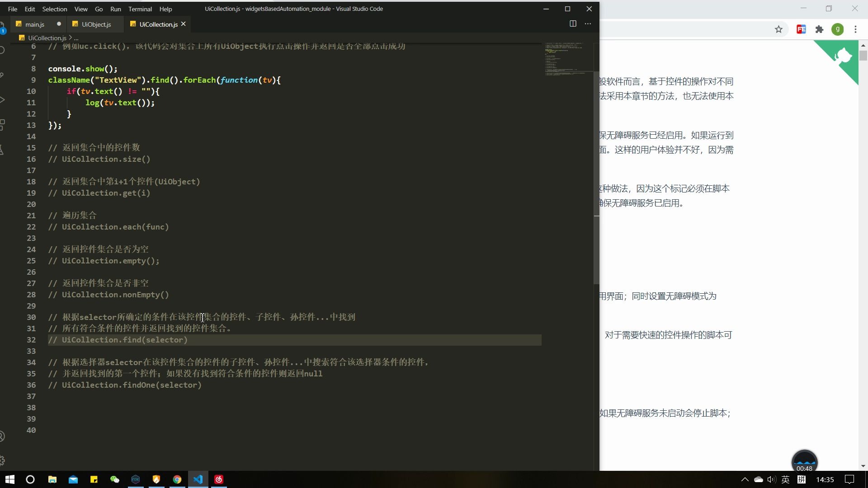Open the Terminal menu in VS Code
This screenshot has width=868, height=488.
140,9
